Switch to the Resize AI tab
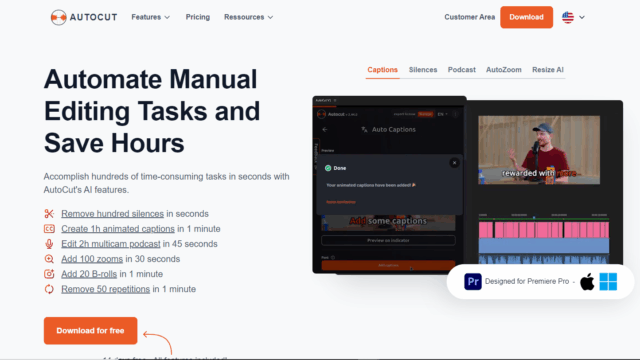Screen dimensions: 640x360 pos(548,70)
